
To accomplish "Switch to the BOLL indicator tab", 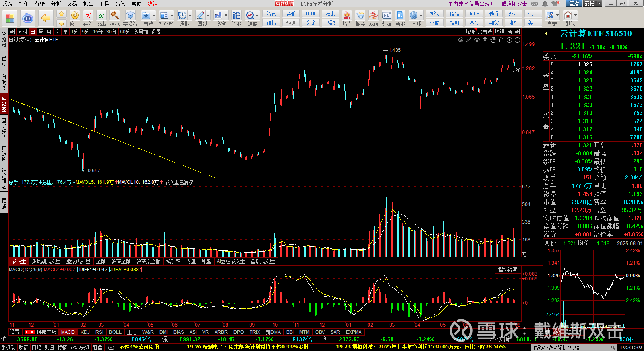I will coord(115,332).
